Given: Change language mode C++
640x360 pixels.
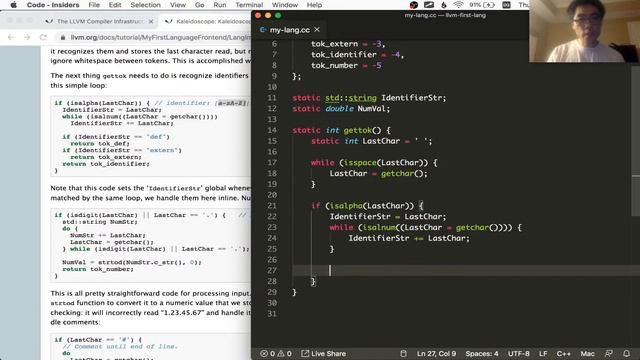Looking at the screenshot, I should [564, 353].
